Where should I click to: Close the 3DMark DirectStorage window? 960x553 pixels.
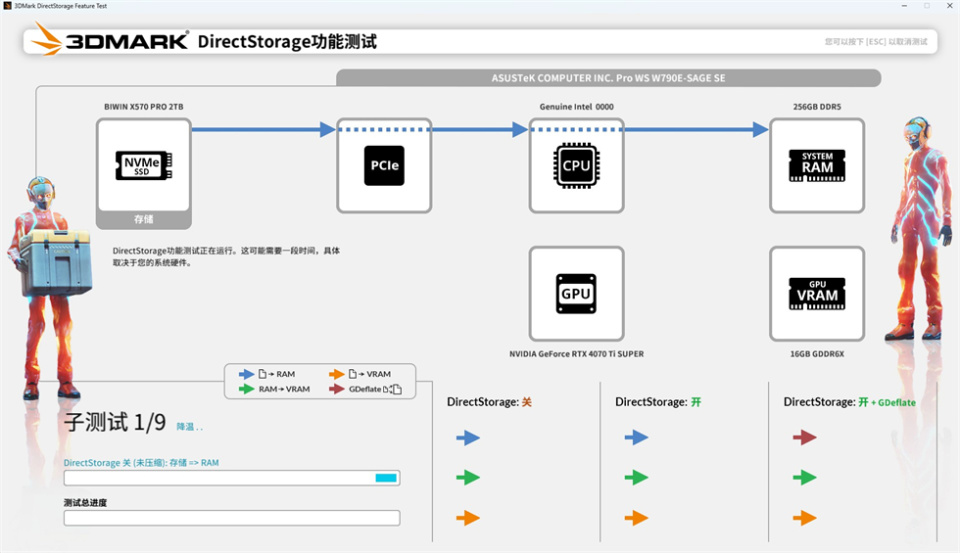click(x=950, y=6)
